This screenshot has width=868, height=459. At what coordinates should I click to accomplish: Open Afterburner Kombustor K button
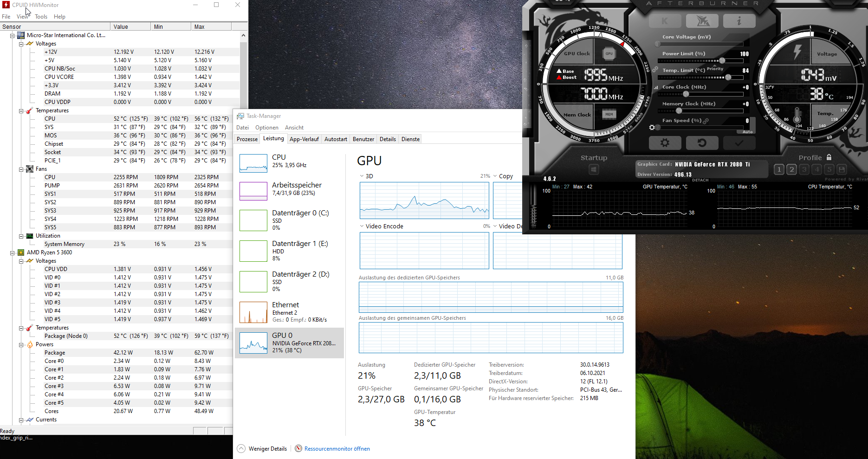point(664,21)
